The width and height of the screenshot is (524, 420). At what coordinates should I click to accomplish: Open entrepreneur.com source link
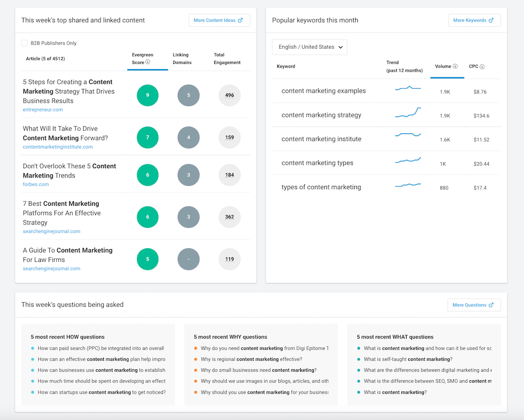point(43,110)
